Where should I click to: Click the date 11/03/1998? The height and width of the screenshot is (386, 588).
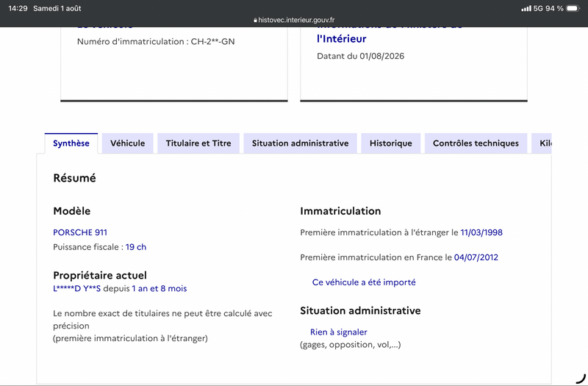pos(481,232)
